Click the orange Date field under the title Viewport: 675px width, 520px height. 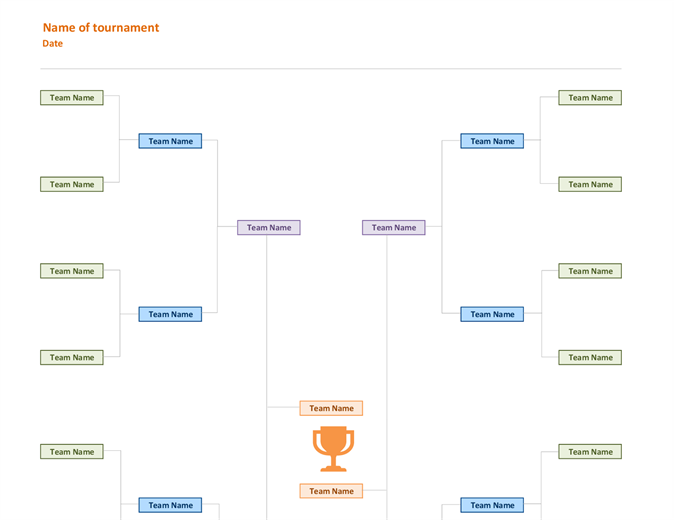coord(53,44)
